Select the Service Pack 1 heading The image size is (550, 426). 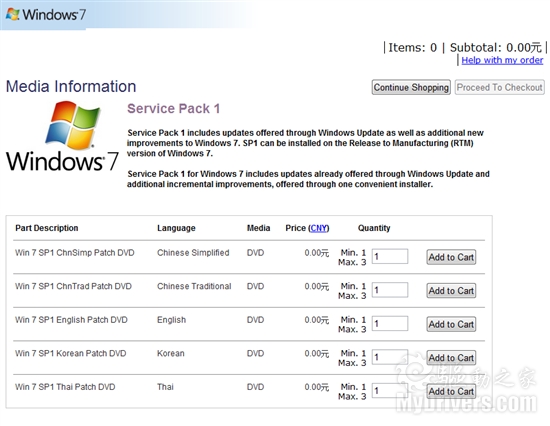coord(174,109)
